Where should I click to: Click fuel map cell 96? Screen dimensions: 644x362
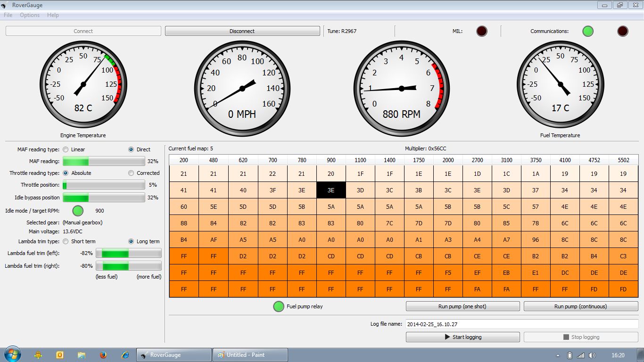(536, 239)
